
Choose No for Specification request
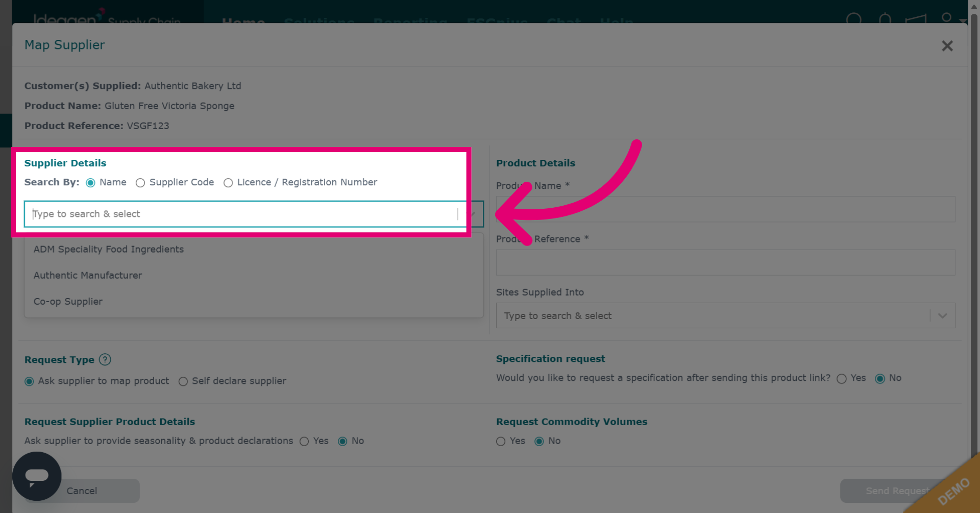click(x=880, y=378)
